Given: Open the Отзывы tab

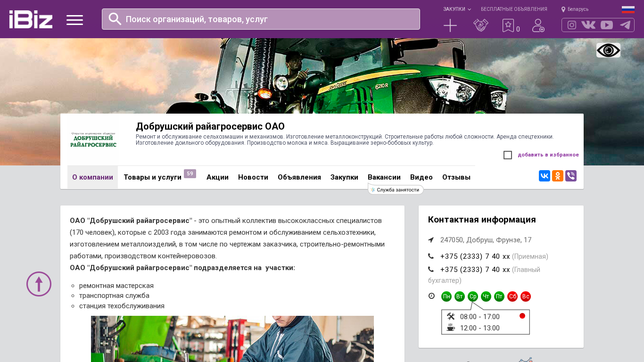Looking at the screenshot, I should tap(456, 177).
